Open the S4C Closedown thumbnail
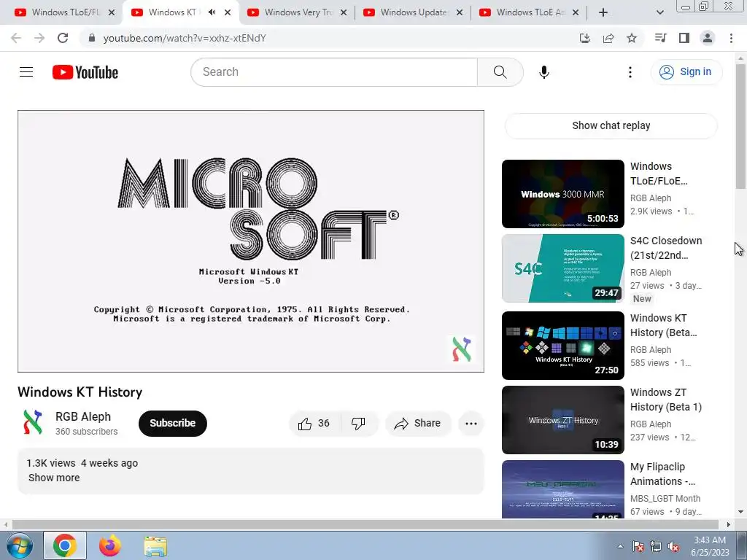747x560 pixels. coord(562,268)
